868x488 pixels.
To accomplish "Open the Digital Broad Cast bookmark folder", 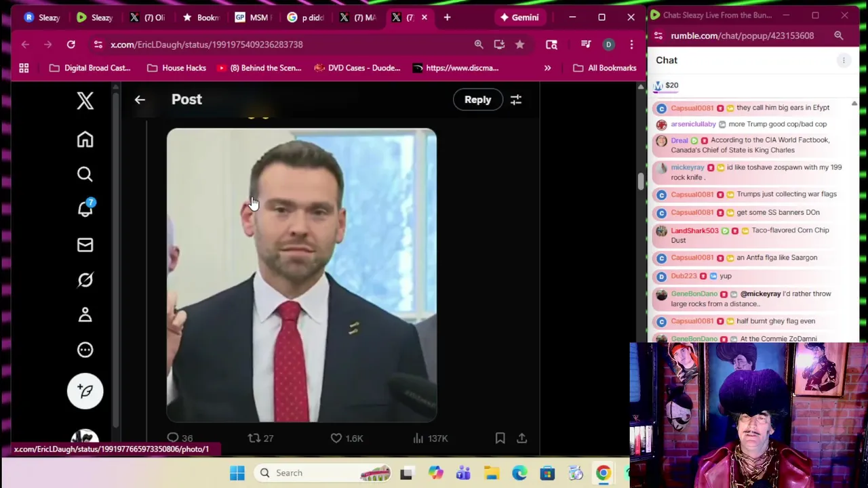I will pos(90,68).
